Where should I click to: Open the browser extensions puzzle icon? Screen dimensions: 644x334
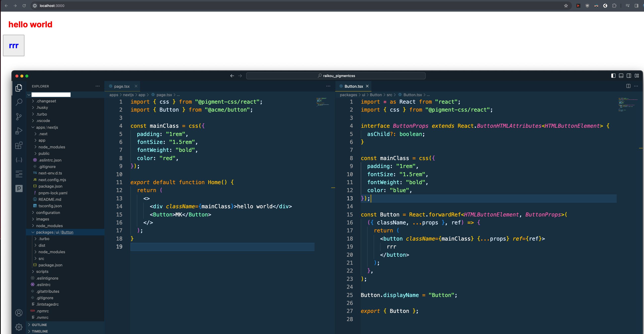[614, 5]
